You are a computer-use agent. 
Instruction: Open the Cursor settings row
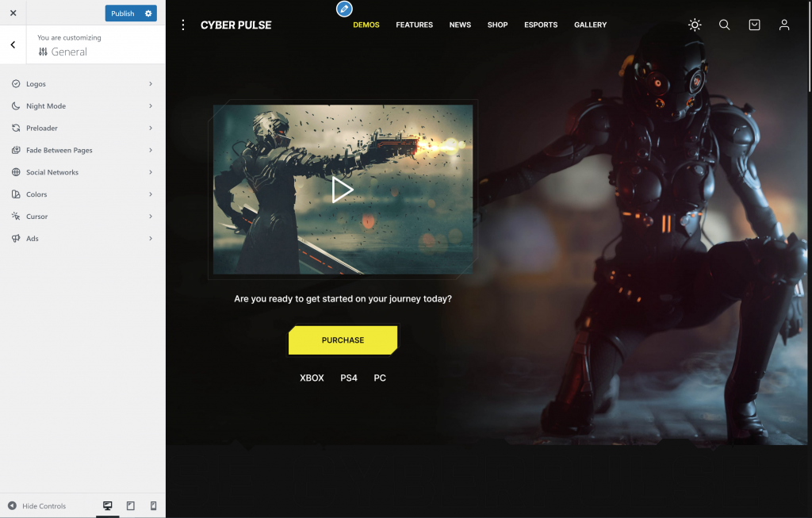[82, 216]
